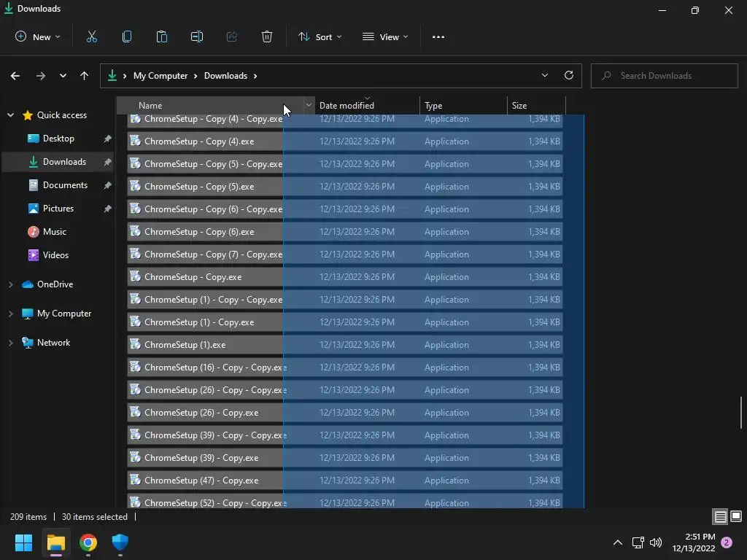The width and height of the screenshot is (747, 560).
Task: Open the network tray icon
Action: 638,542
